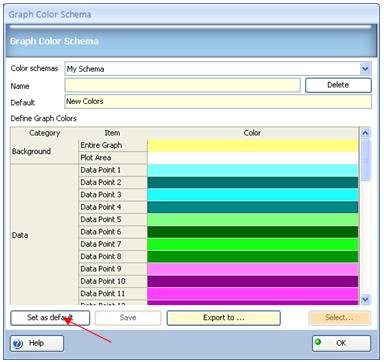Click the Help question mark icon
Viewport: 384px width, 362px height.
[x=18, y=344]
